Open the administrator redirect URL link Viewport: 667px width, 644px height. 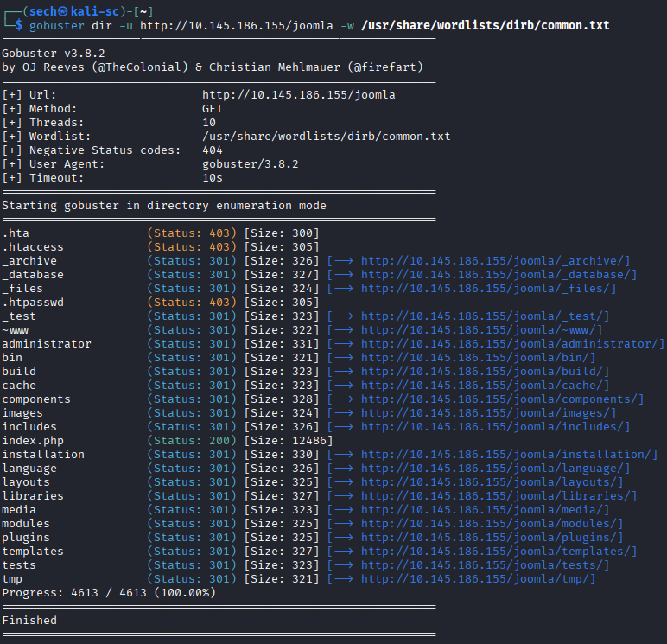pyautogui.click(x=510, y=344)
